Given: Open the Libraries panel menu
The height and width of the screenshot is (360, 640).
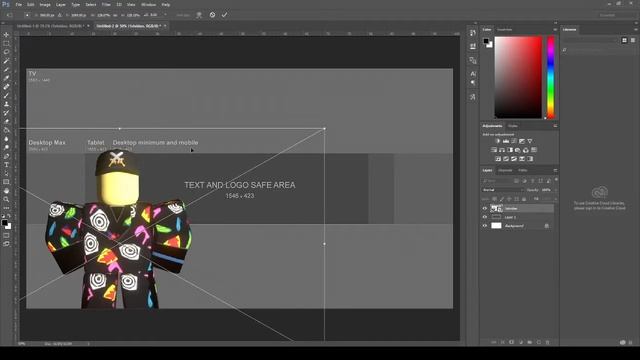Looking at the screenshot, I should (636, 29).
